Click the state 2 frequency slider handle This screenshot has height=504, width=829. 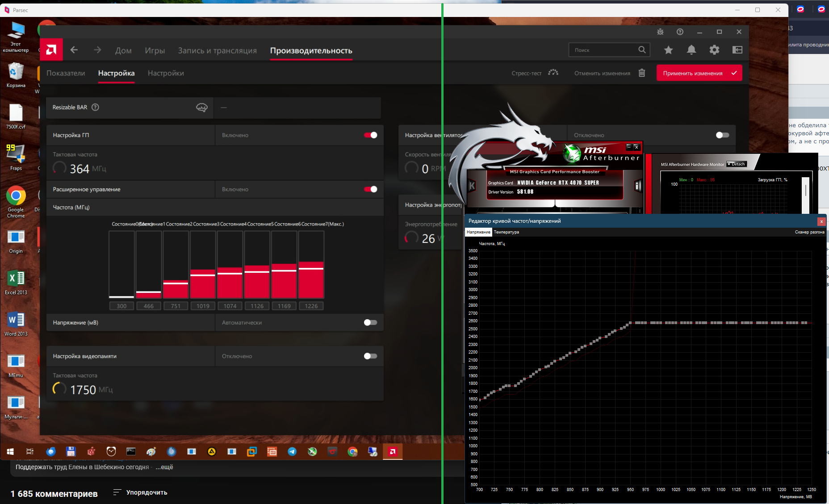[x=176, y=283]
